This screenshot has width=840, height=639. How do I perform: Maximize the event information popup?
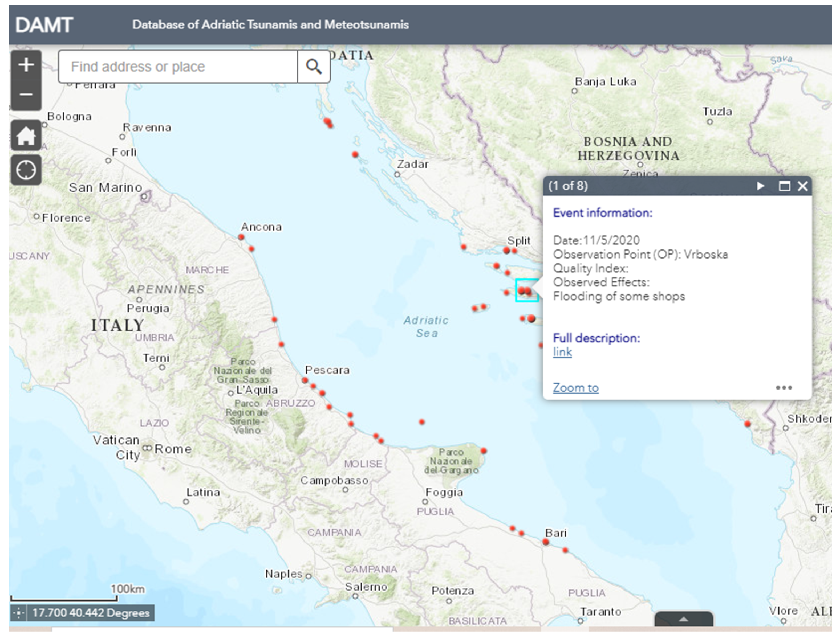pos(784,186)
